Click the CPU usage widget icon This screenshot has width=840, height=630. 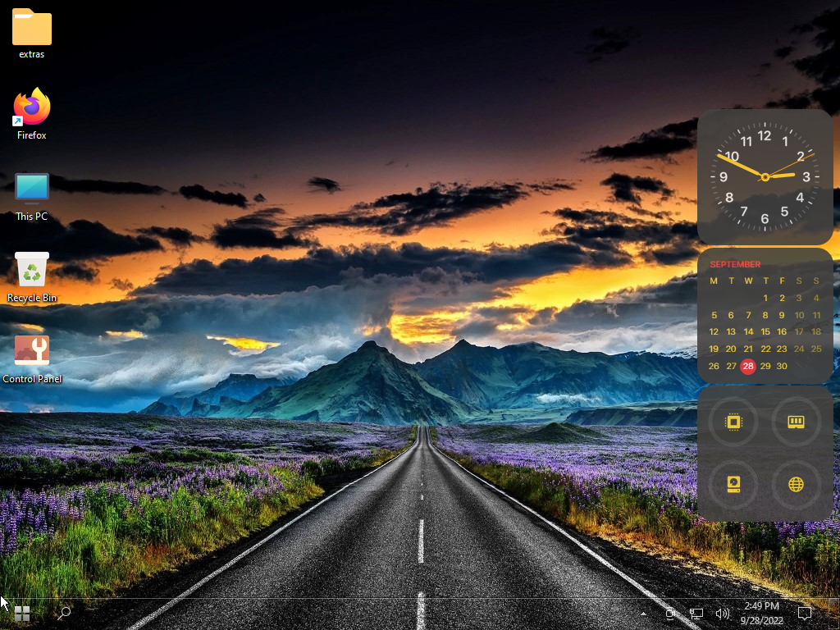tap(733, 422)
